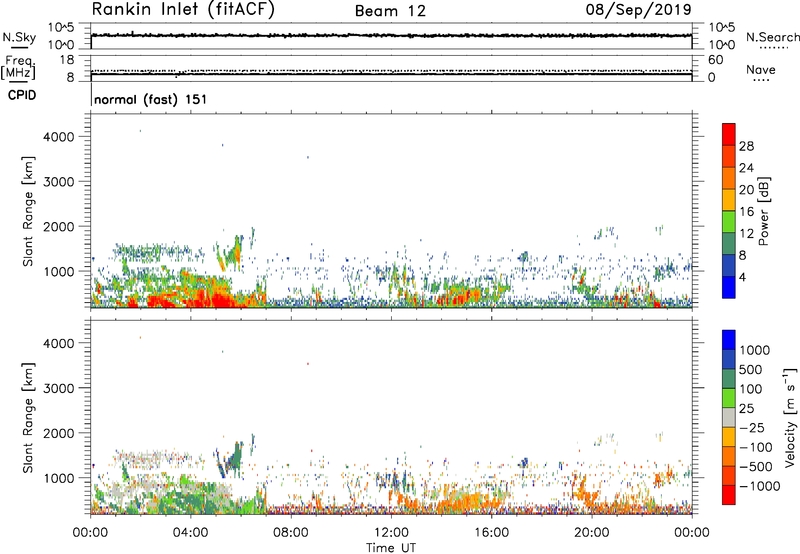Click the "N.Search" legend label

[x=772, y=37]
